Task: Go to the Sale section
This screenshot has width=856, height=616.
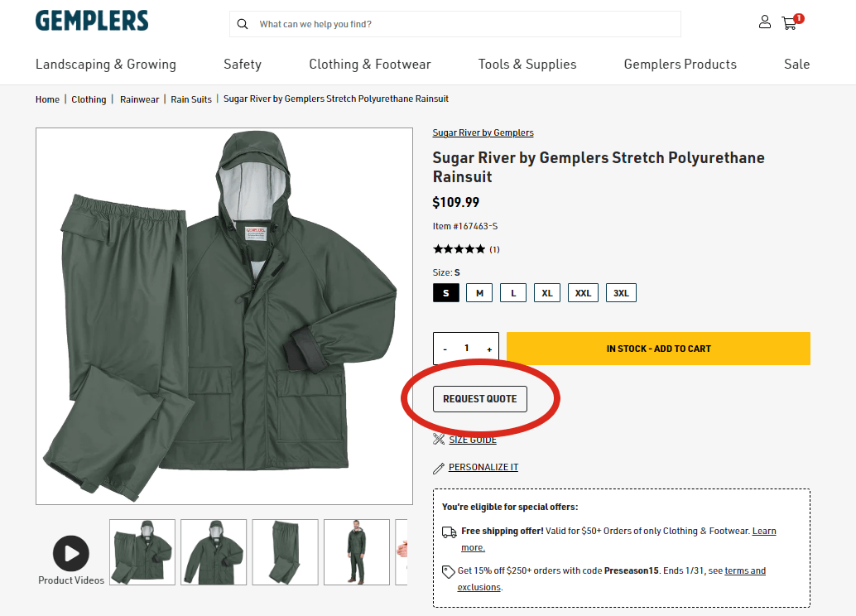Action: pos(796,64)
